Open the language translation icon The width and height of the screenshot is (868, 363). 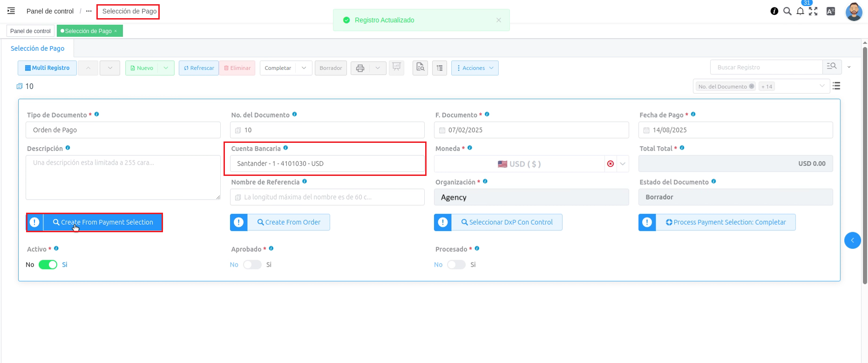(x=830, y=11)
